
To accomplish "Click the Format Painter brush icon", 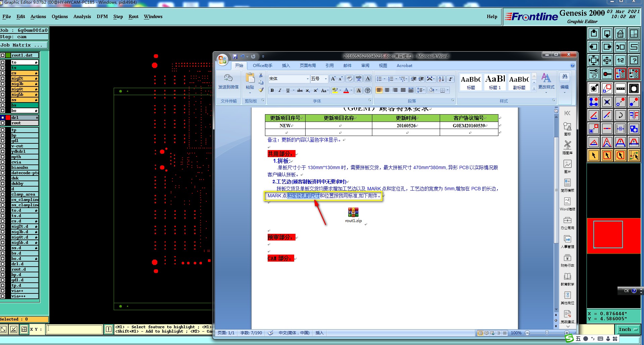I will (261, 90).
